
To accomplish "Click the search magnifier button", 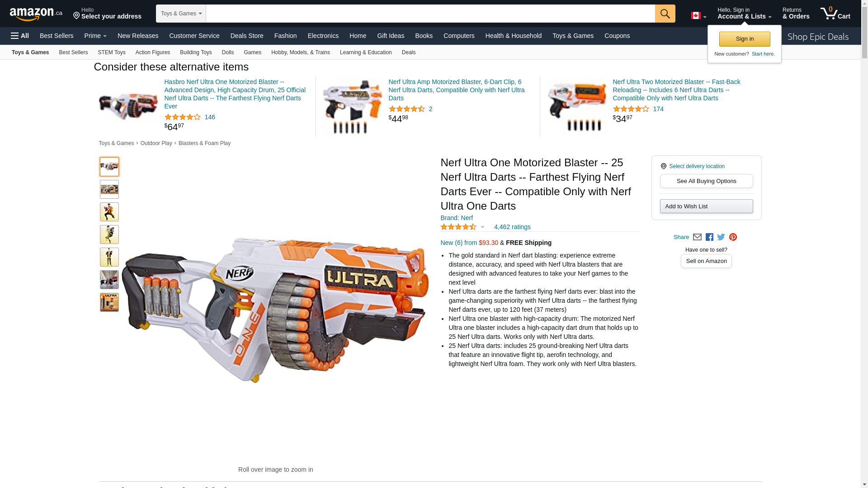I will pyautogui.click(x=665, y=14).
